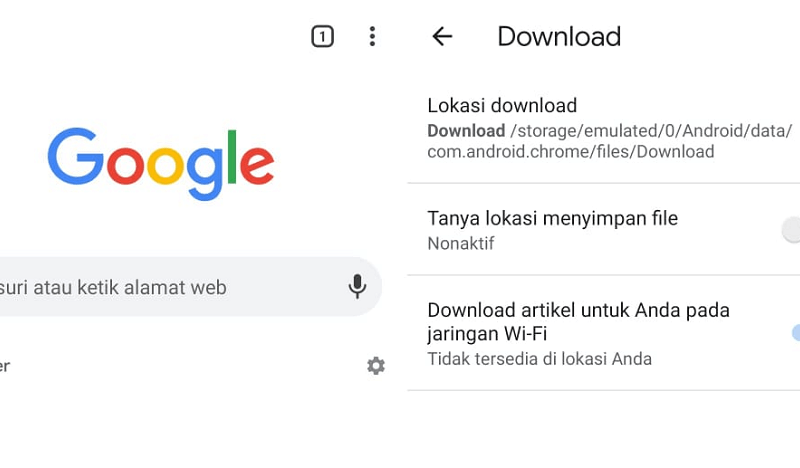Tap the com.android.chrome/files/Download line

[x=570, y=152]
